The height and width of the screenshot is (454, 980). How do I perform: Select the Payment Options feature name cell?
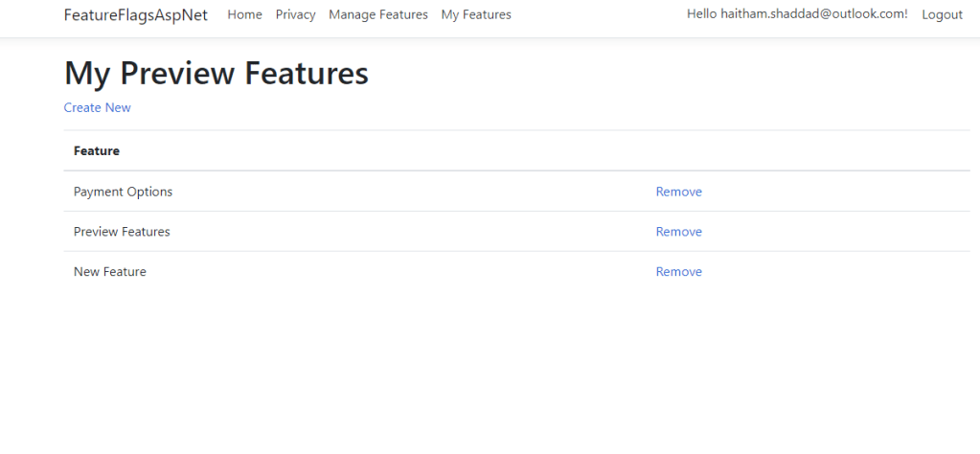123,192
